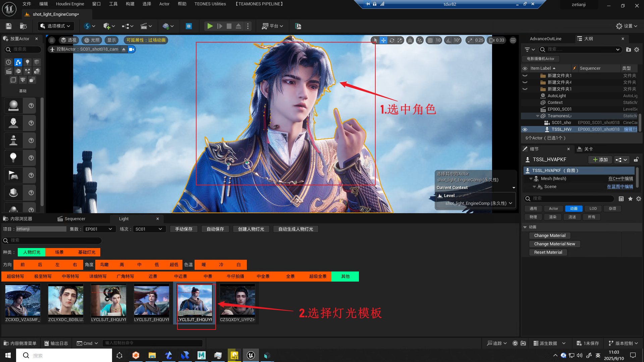Click the 创建人物灯光 button

(251, 229)
